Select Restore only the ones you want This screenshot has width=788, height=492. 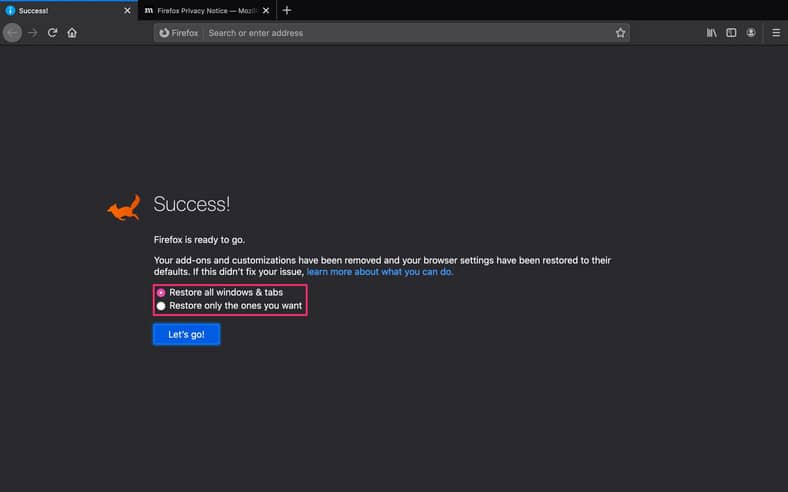[x=161, y=306]
